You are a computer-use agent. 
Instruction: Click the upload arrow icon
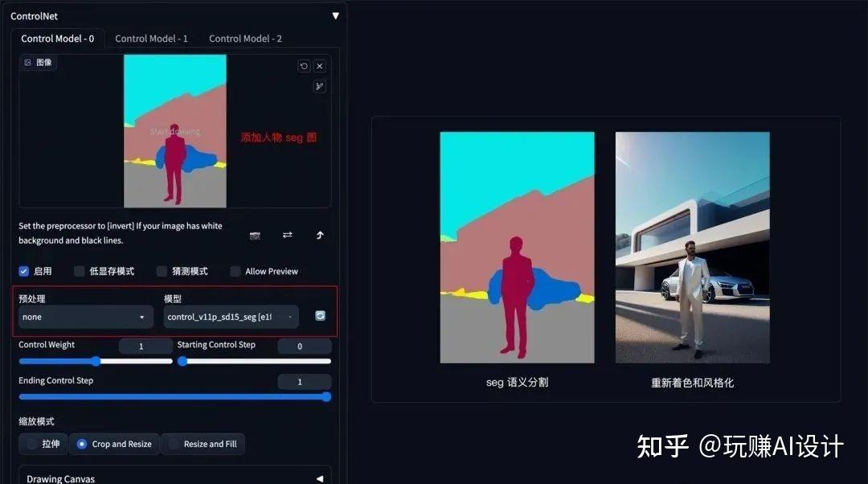[319, 235]
